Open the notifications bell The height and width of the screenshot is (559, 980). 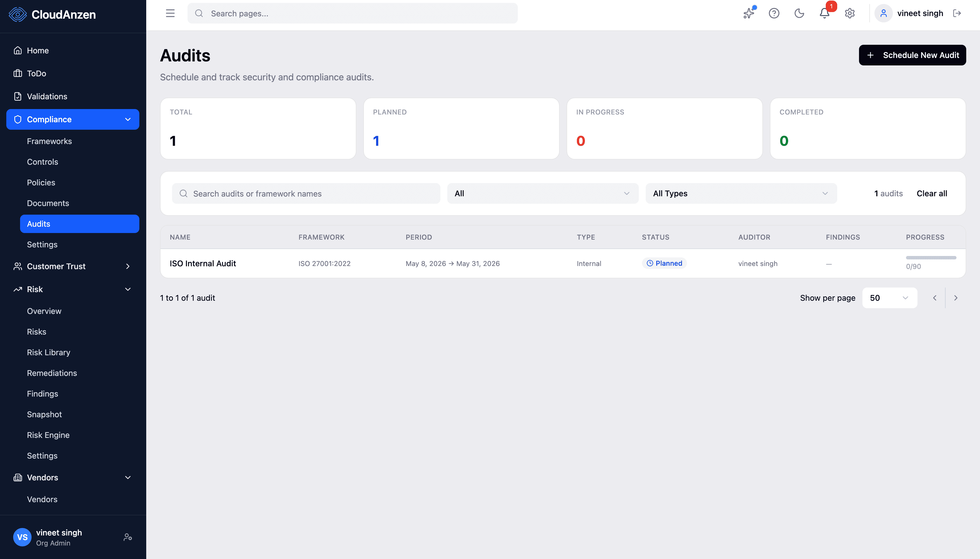824,13
